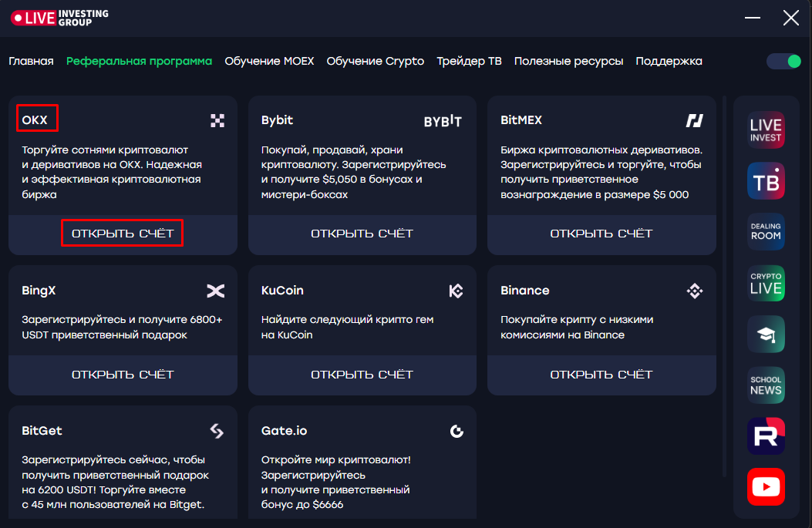Click the Live Investing Group logo
Viewport: 812px width, 528px height.
59,18
